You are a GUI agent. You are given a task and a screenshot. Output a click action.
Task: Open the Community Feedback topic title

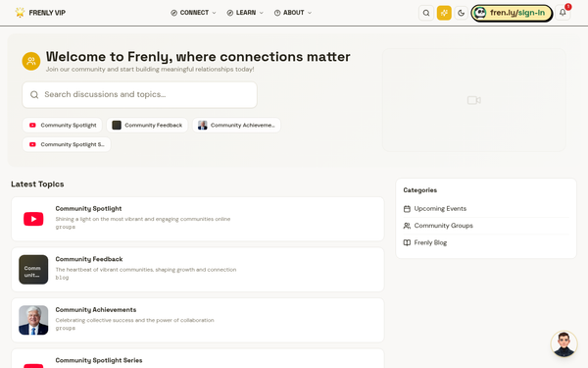tap(89, 259)
